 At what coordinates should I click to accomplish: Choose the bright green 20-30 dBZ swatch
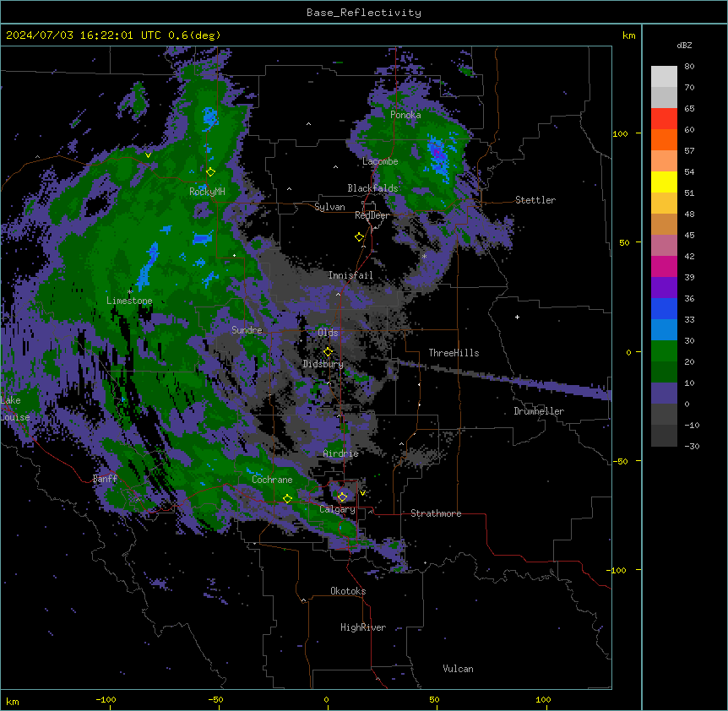click(664, 351)
